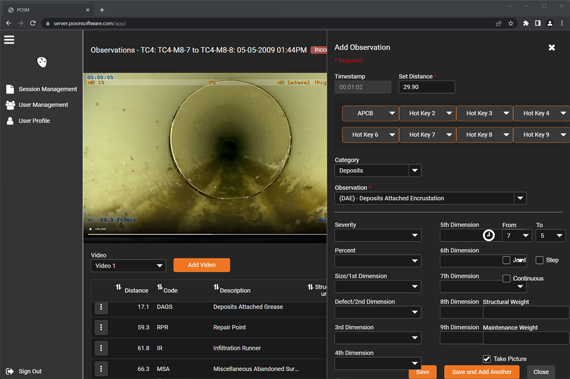Viewport: 570px width, 379px height.
Task: Click the Timestamp field
Action: coord(363,87)
